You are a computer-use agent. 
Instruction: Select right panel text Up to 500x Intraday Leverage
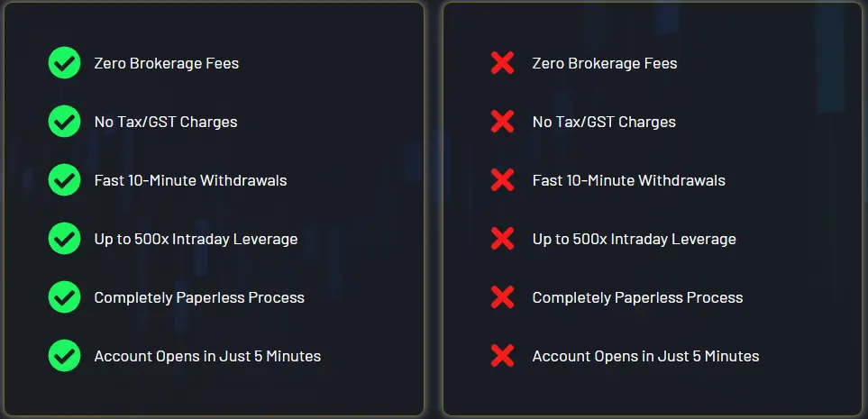click(x=635, y=239)
